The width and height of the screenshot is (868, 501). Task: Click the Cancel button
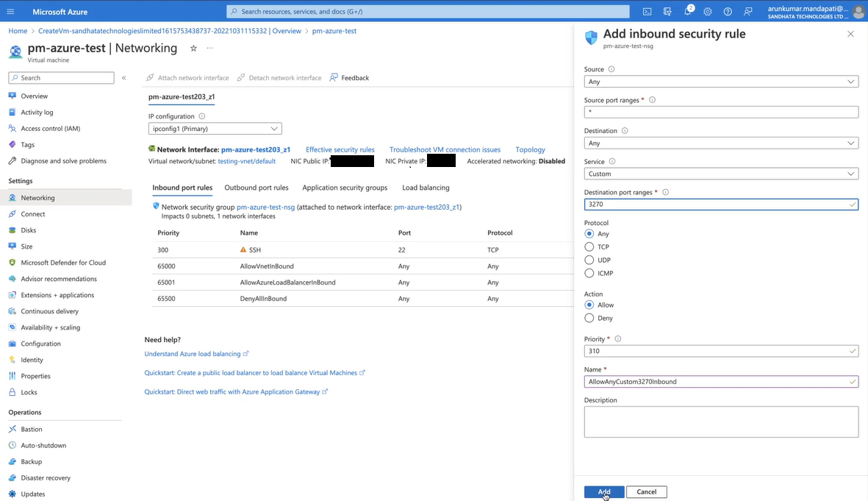[x=646, y=491]
